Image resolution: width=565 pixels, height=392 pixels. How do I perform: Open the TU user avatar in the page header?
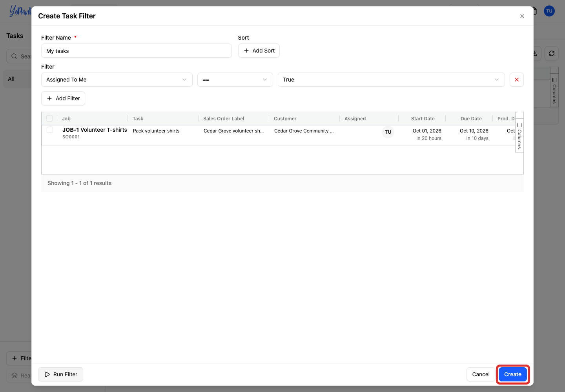click(549, 11)
